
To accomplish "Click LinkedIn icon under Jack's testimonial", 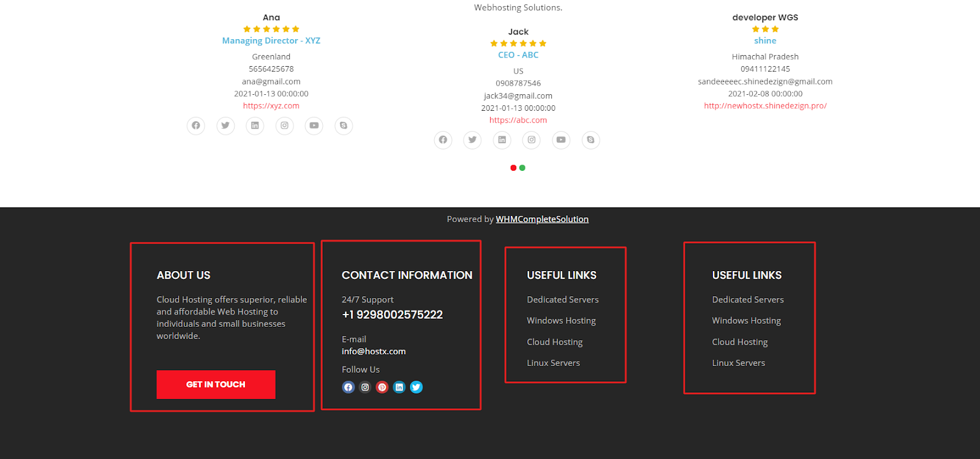I will [x=502, y=140].
